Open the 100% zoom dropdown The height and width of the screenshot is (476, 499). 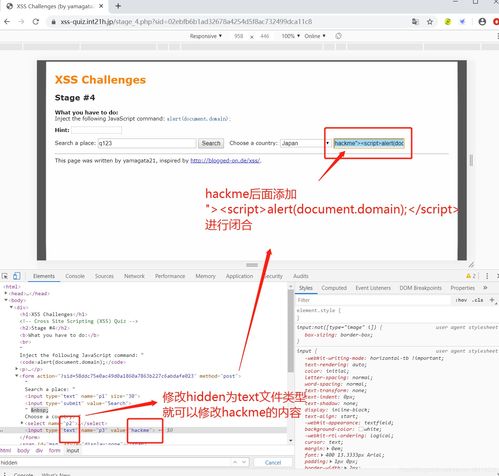pyautogui.click(x=291, y=36)
